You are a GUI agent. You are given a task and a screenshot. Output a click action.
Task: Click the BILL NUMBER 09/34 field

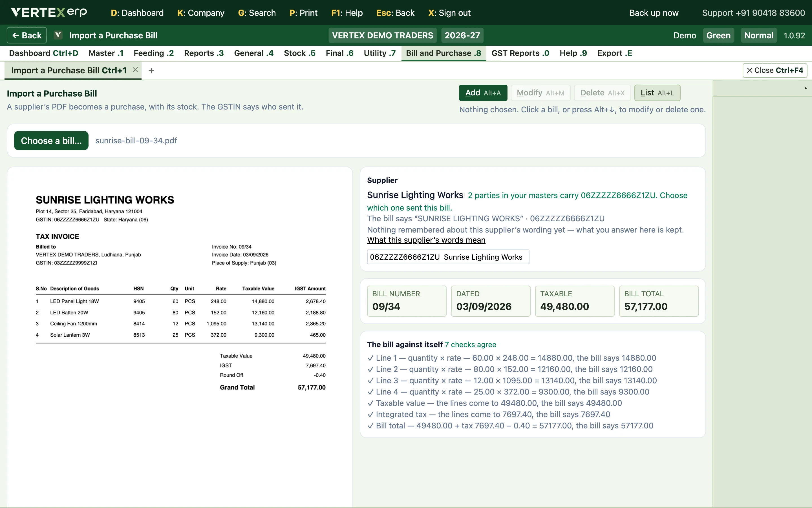[x=407, y=301]
